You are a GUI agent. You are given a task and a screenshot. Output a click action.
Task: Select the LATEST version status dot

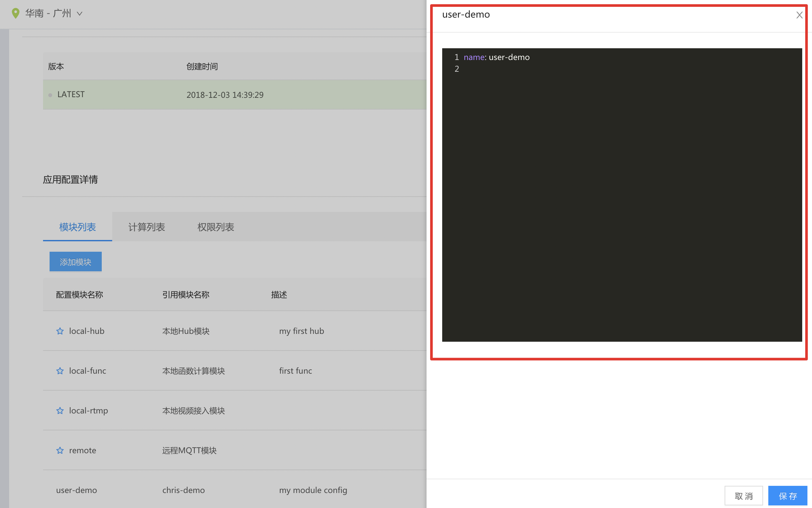pyautogui.click(x=51, y=95)
